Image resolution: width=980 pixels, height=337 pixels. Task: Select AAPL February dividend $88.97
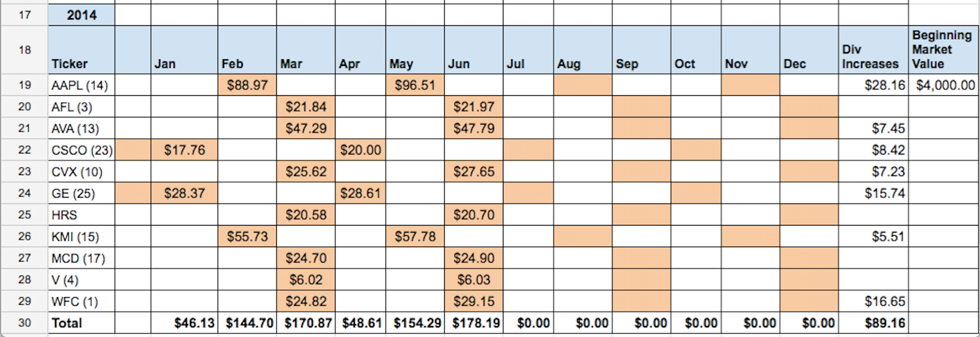coord(247,85)
